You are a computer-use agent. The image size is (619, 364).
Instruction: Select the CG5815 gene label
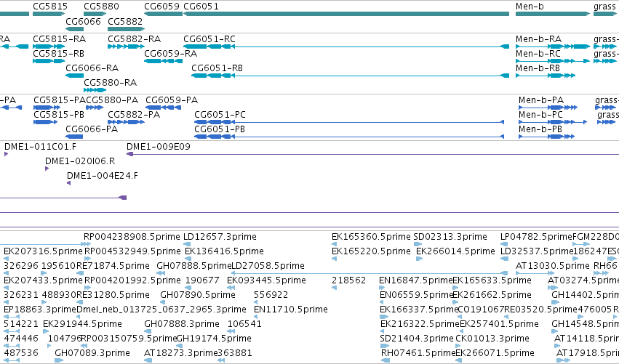click(x=50, y=7)
